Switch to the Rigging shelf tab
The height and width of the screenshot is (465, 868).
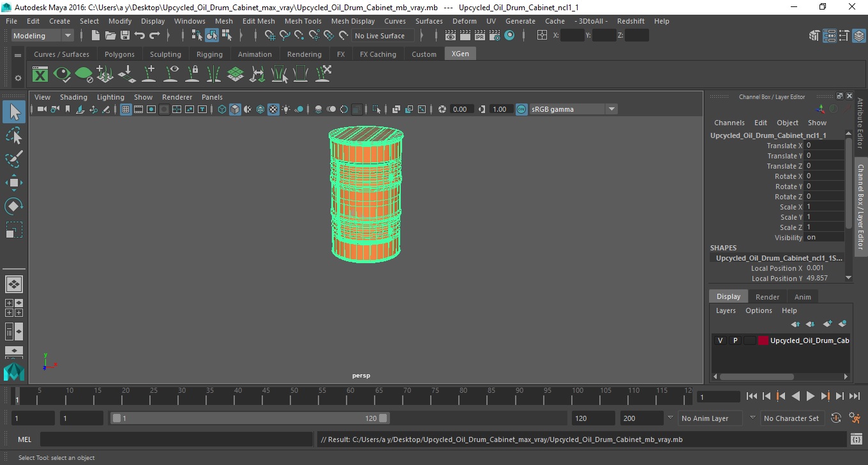209,54
